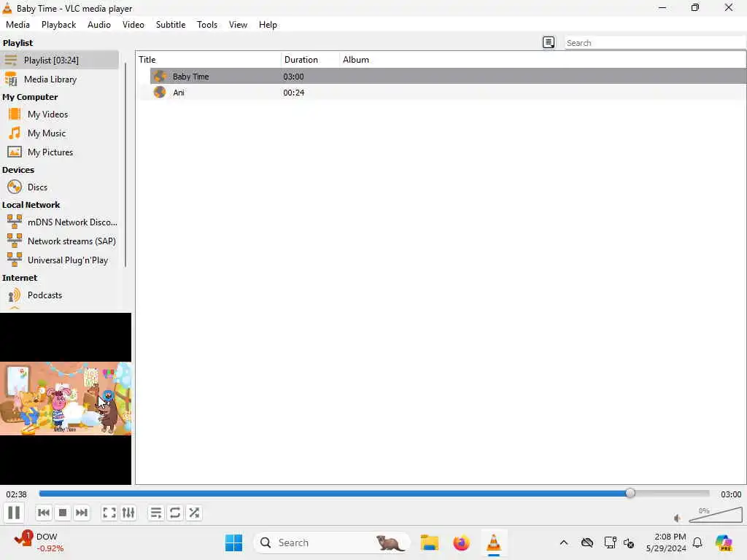Select Discs under Devices
Image resolution: width=747 pixels, height=560 pixels.
point(60,187)
